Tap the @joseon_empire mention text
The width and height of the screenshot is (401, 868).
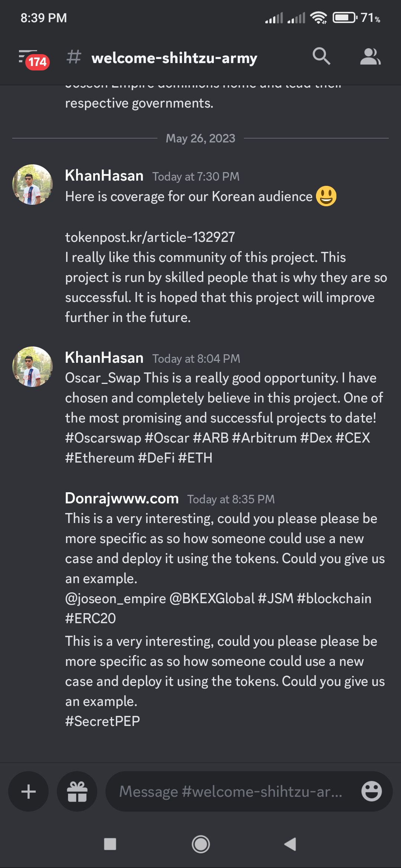(x=115, y=599)
